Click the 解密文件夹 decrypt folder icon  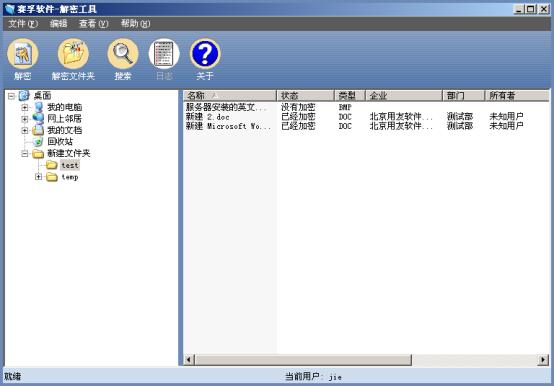[x=73, y=54]
